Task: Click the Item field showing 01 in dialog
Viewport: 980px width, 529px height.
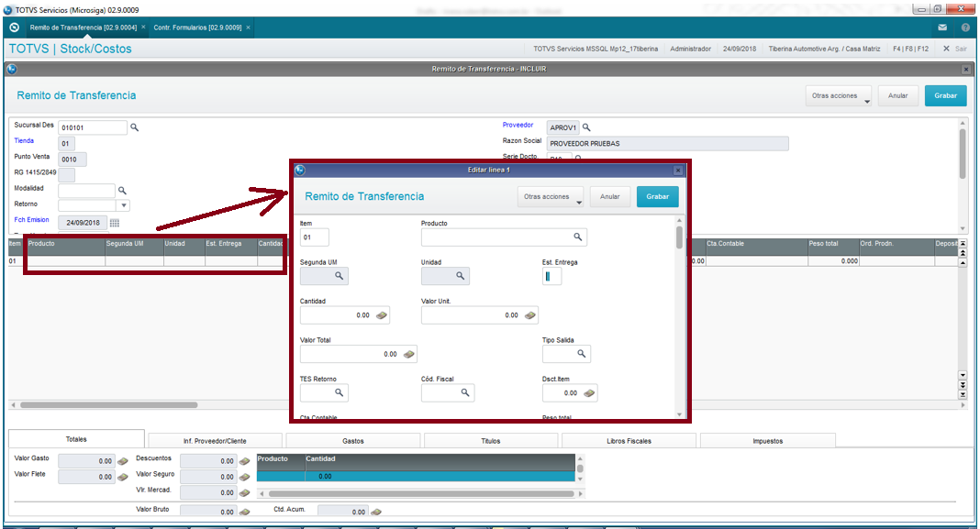Action: tap(315, 237)
